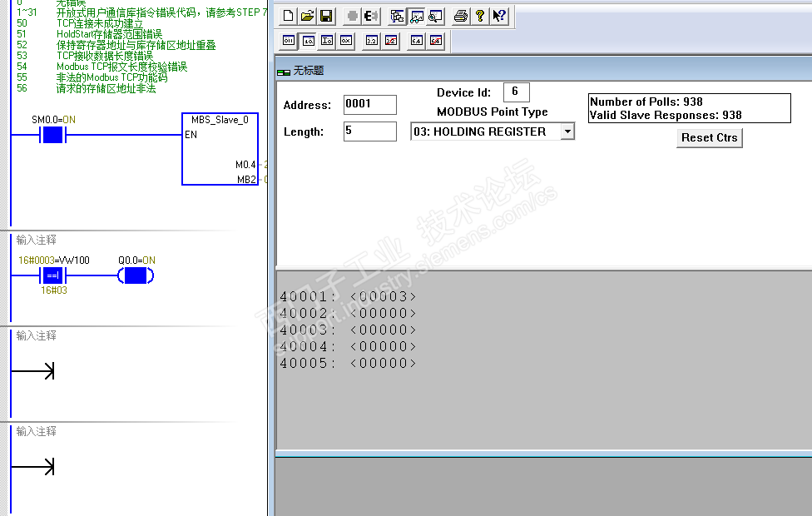Viewport: 812px width, 516px height.
Task: Click the untitled document window icon
Action: click(283, 72)
